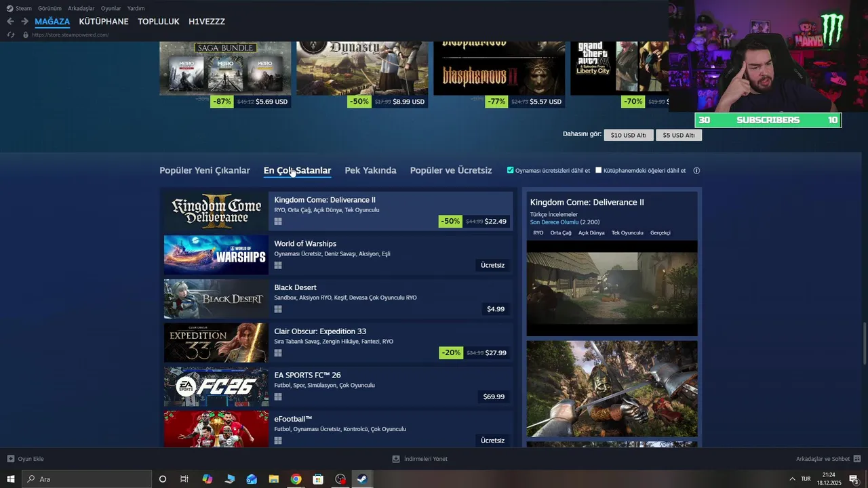868x488 pixels.
Task: Open the Arkadaşlar menu
Action: (81, 9)
